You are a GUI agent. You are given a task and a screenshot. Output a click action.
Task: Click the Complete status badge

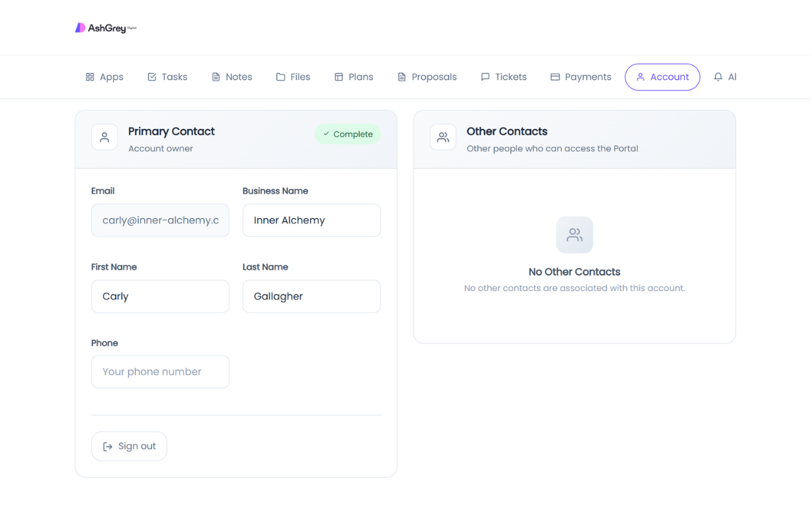coord(348,134)
